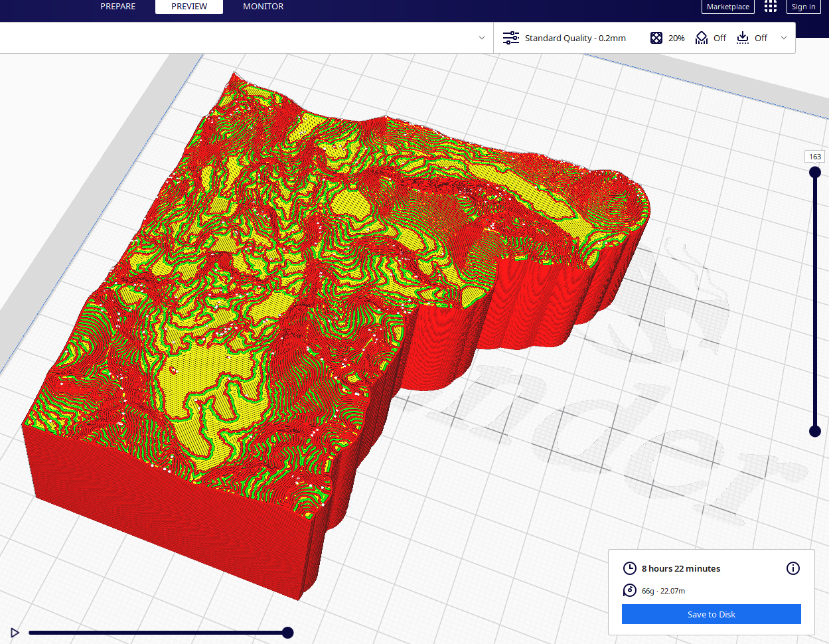Click the lower layer slider handle
Screen dimensions: 829x644
pos(815,431)
